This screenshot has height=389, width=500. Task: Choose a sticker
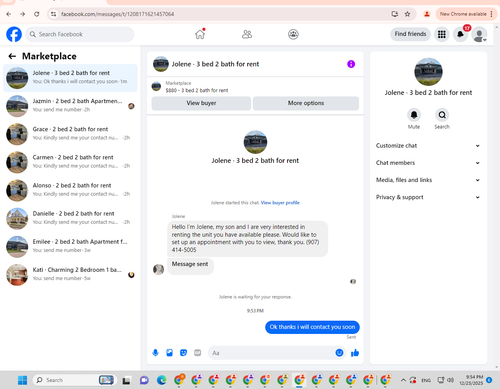[183, 353]
